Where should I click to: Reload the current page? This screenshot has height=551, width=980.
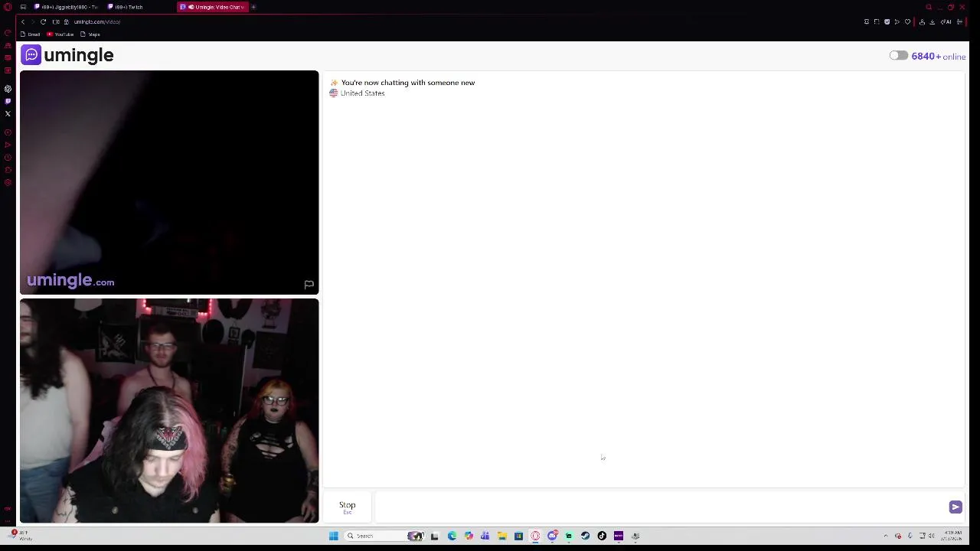pos(44,21)
